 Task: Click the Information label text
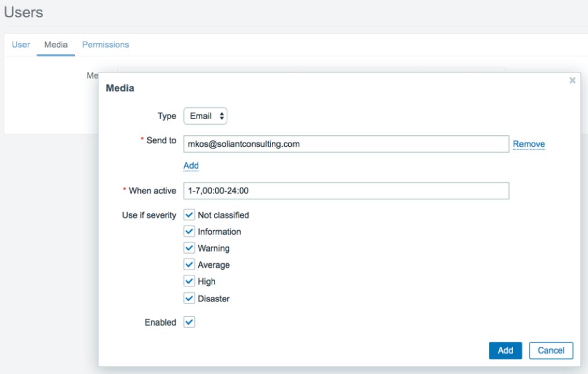tap(219, 231)
